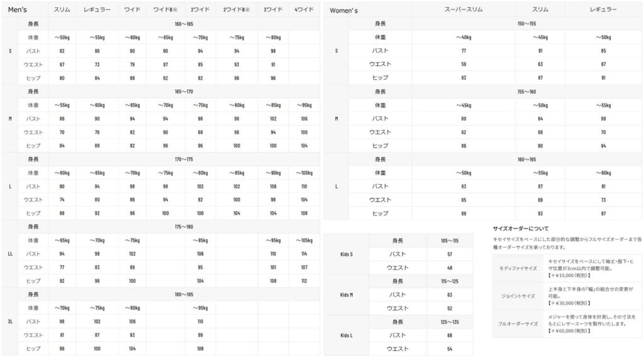Viewport: 644px width, 358px height.
Task: Click the 150～155 height range cell
Action: [526, 23]
